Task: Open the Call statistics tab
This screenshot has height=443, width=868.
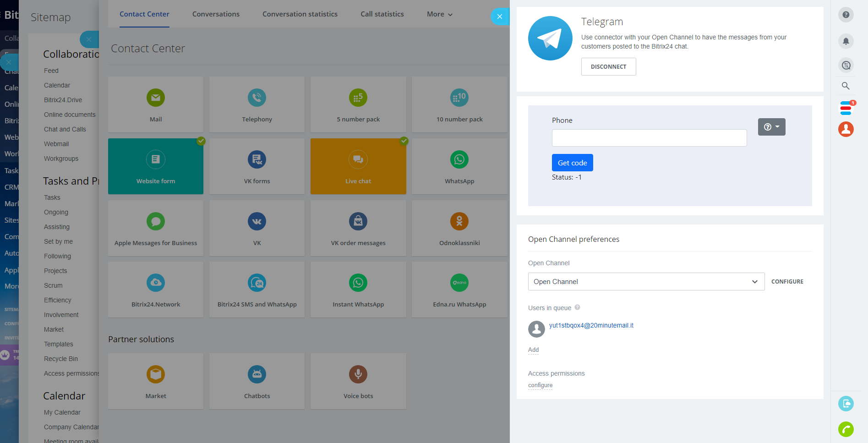Action: pos(382,14)
